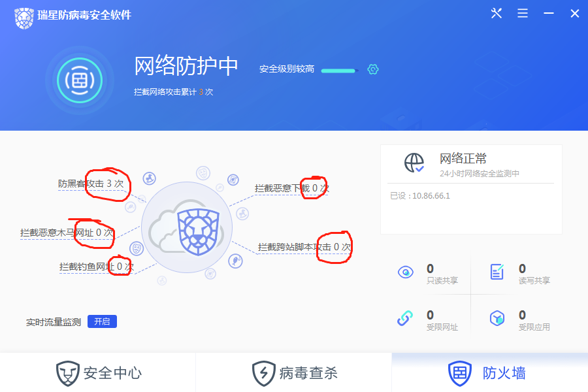Open 拦截恶意下载 count link

(292, 188)
